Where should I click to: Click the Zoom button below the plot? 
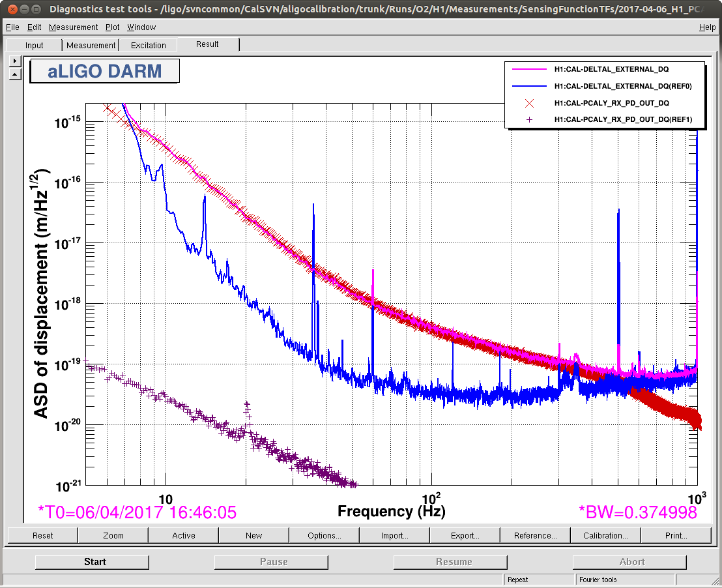113,535
